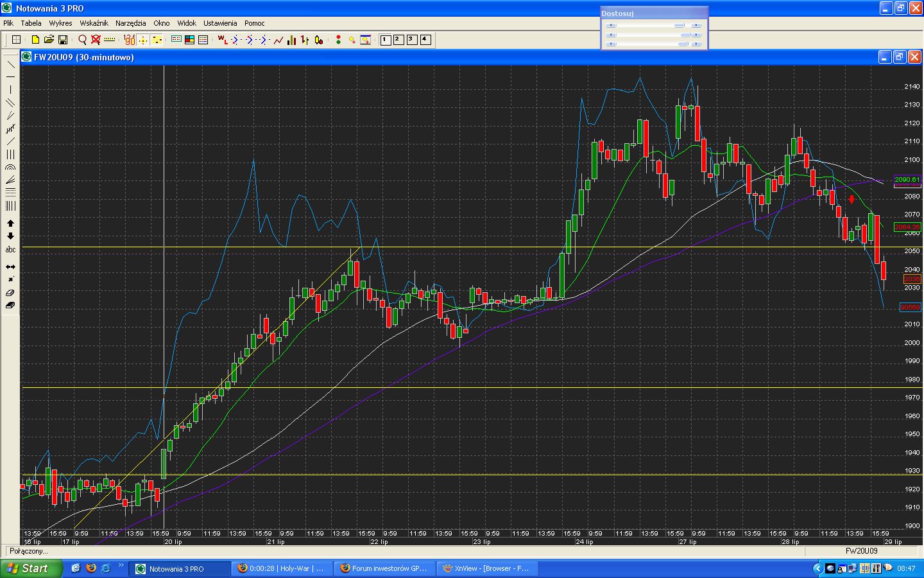This screenshot has width=924, height=578.
Task: Click the Windows Start button
Action: [x=31, y=568]
